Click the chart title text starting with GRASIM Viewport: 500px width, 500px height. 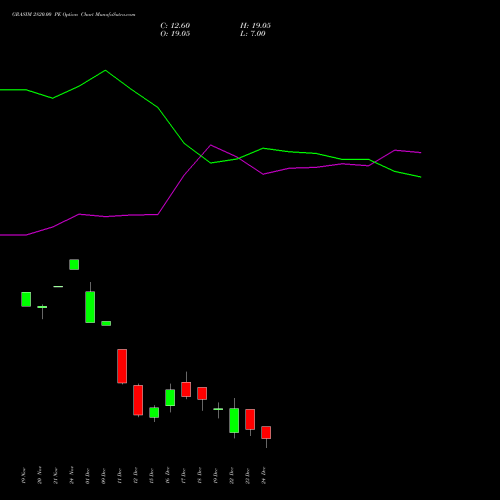point(74,15)
